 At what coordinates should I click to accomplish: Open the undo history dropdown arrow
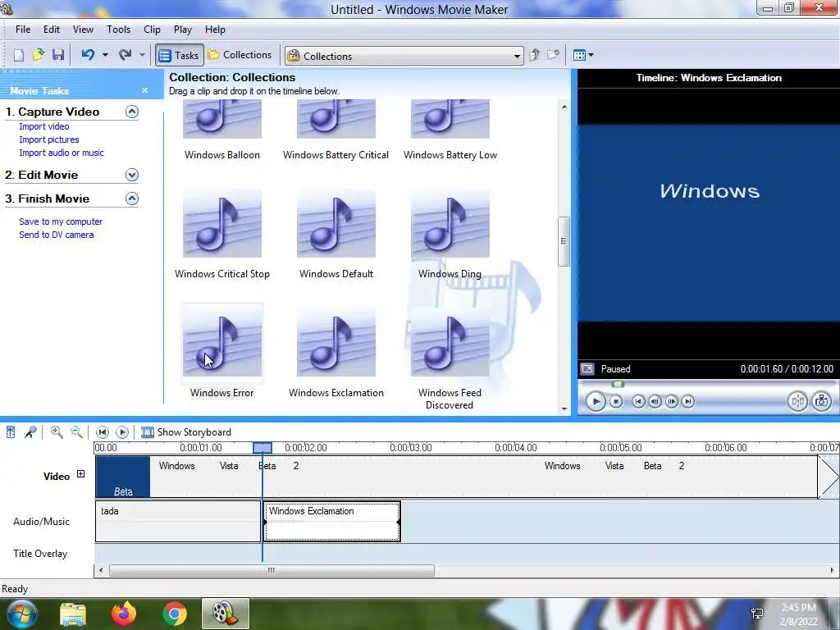click(x=105, y=55)
